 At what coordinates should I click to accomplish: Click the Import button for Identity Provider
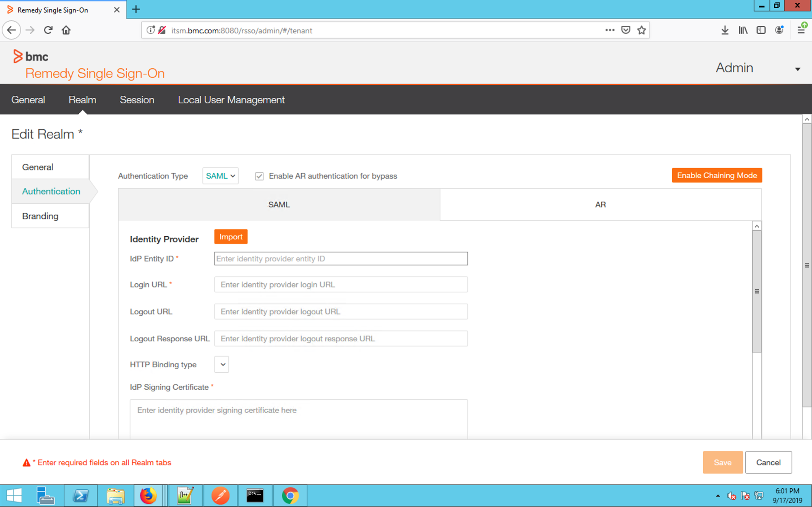click(230, 237)
